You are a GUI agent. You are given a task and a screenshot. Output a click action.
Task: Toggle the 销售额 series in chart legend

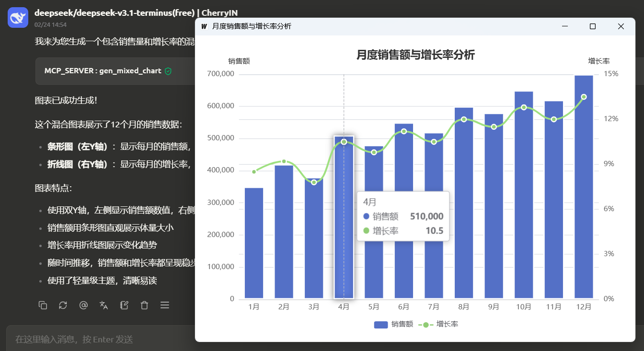tap(393, 324)
